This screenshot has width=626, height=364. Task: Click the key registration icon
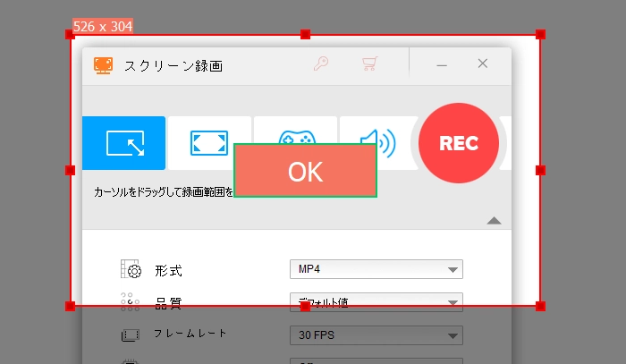point(322,63)
